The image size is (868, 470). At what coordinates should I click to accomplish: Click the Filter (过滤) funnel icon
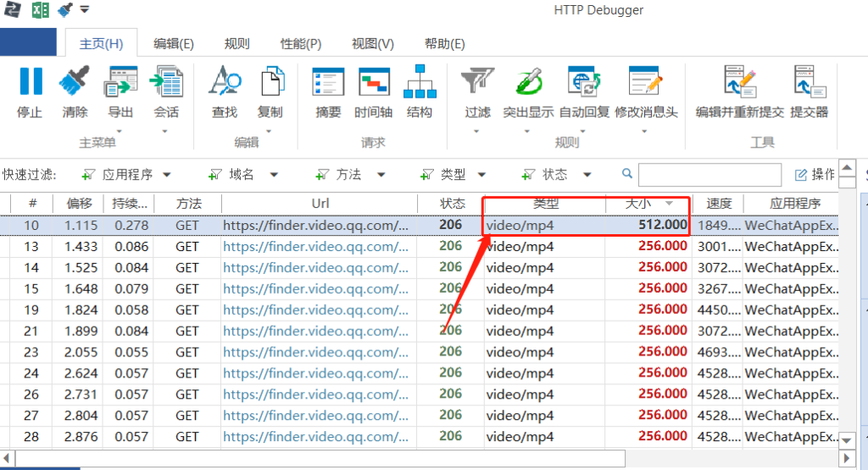[477, 81]
